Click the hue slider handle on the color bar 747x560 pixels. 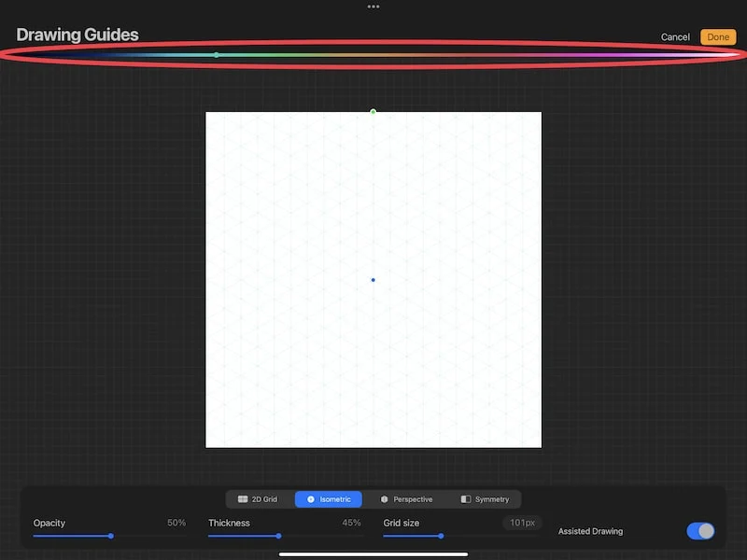point(217,55)
